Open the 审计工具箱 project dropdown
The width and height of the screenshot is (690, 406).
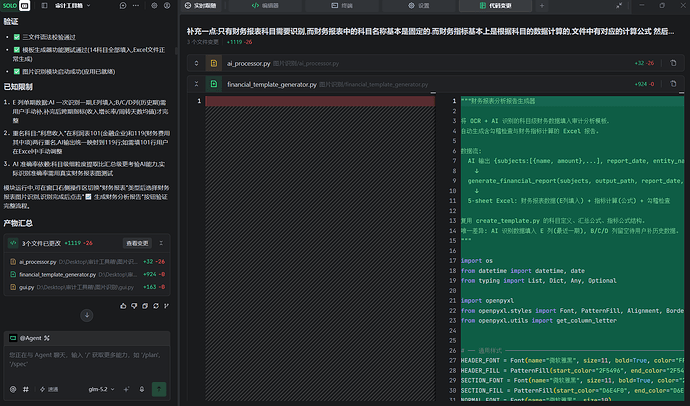coord(72,5)
